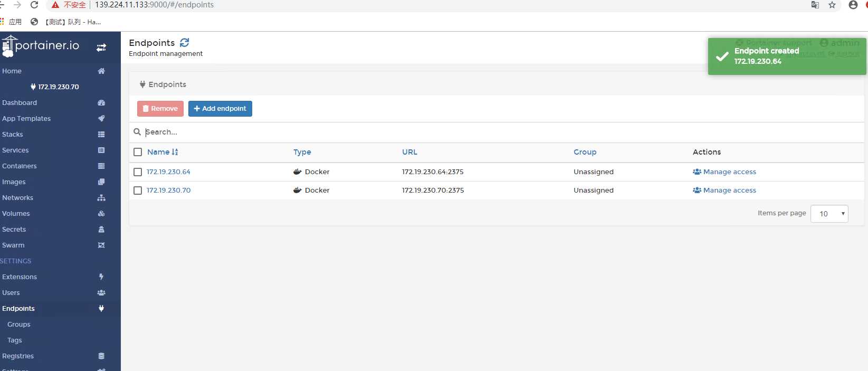868x371 pixels.
Task: Toggle the select-all checkbox in table header
Action: tap(138, 152)
